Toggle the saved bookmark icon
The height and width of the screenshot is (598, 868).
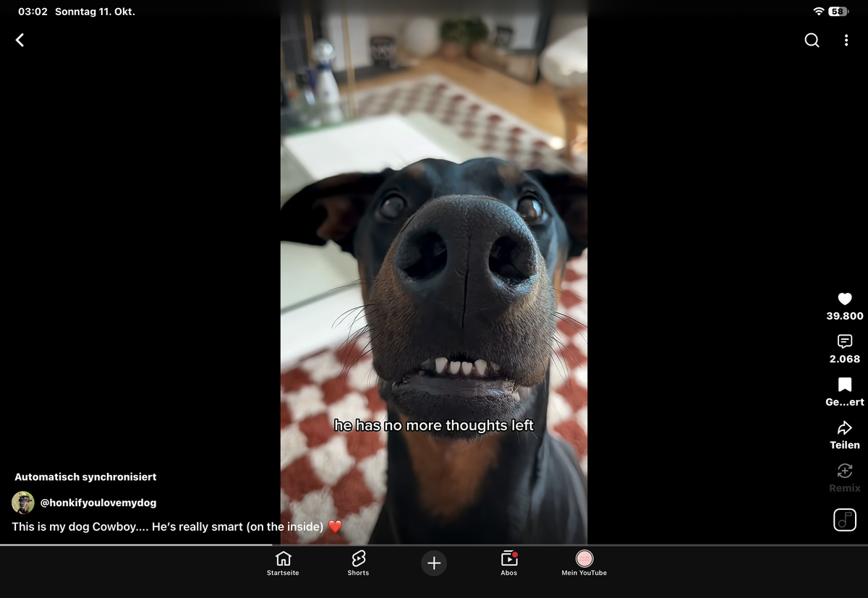click(x=845, y=385)
